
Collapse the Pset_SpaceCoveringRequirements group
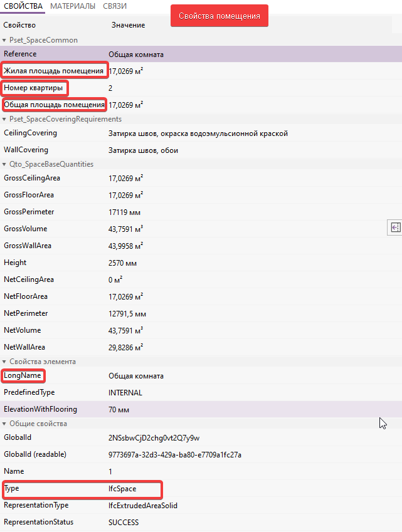(x=4, y=119)
